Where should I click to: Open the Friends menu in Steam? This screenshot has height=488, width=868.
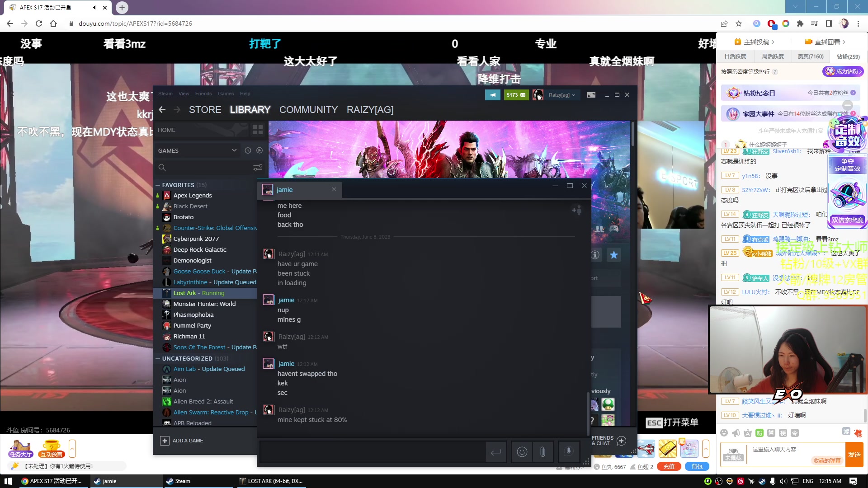(203, 94)
